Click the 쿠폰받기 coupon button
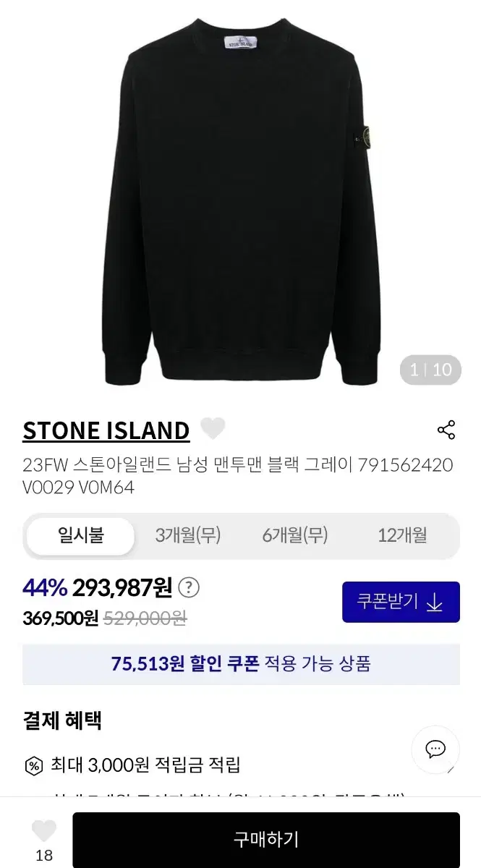The height and width of the screenshot is (868, 481). (401, 602)
